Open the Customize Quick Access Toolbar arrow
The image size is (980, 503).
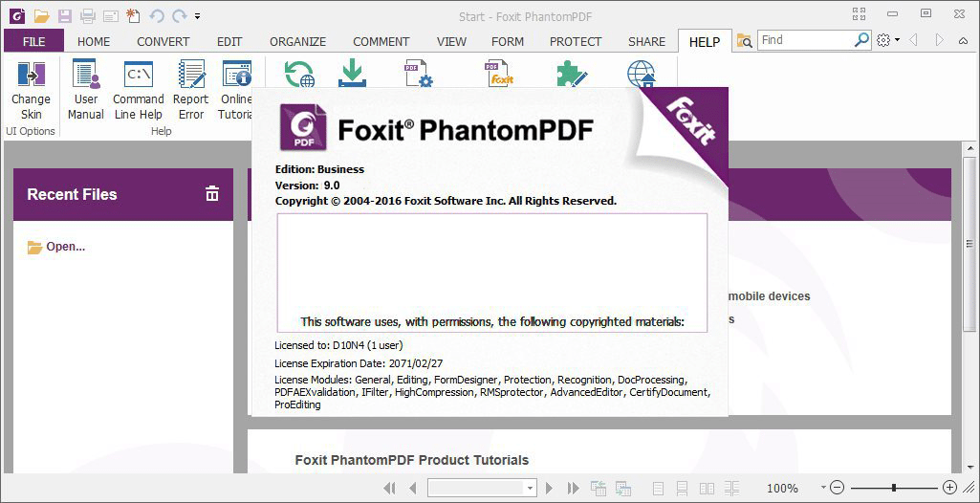click(198, 15)
